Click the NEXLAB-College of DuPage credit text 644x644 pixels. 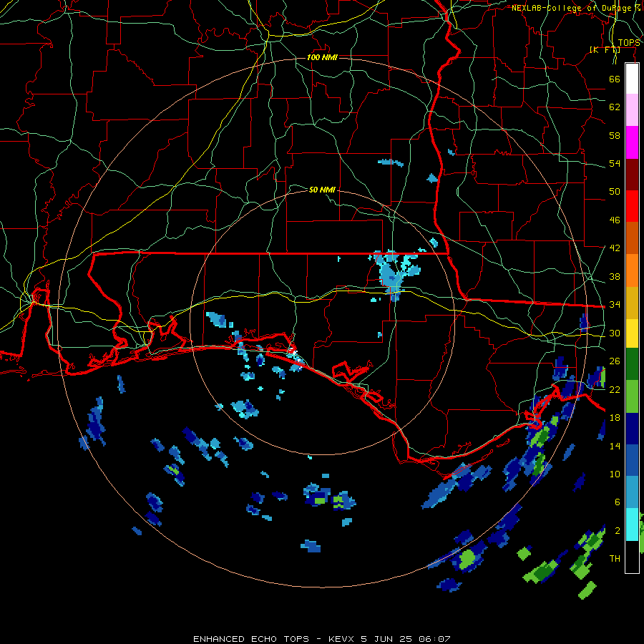(576, 8)
